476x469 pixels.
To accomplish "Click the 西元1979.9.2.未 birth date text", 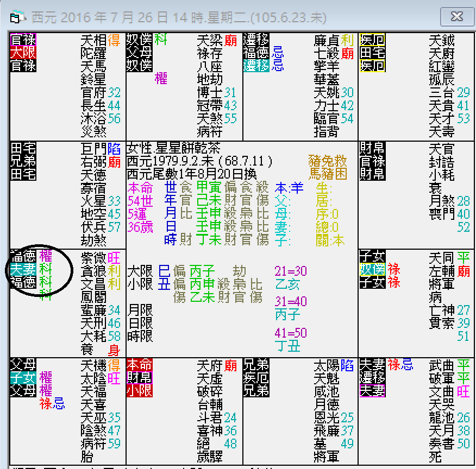I will [x=163, y=161].
